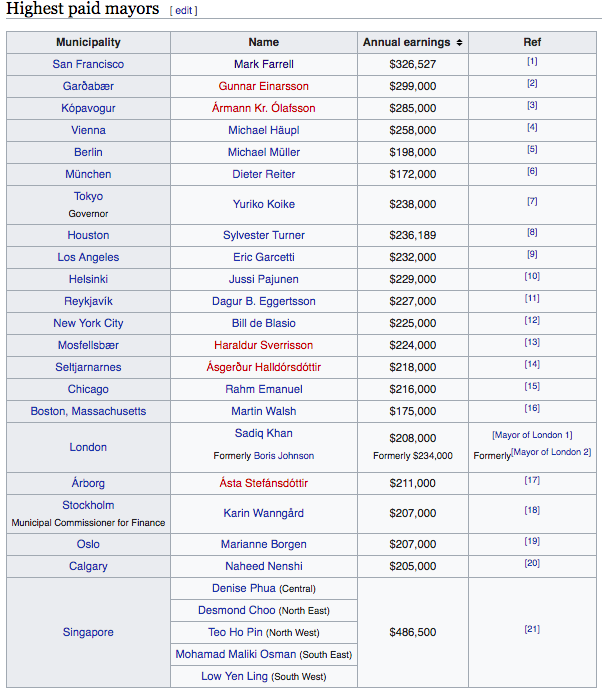This screenshot has width=602, height=694.
Task: Go to Naheed Nenshi's page
Action: 264,566
